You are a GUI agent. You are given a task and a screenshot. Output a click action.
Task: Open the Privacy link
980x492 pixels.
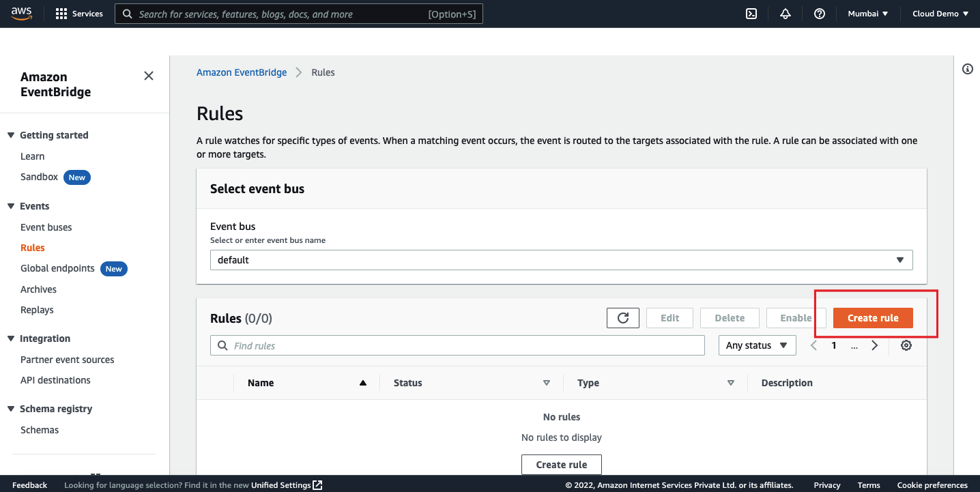point(826,485)
